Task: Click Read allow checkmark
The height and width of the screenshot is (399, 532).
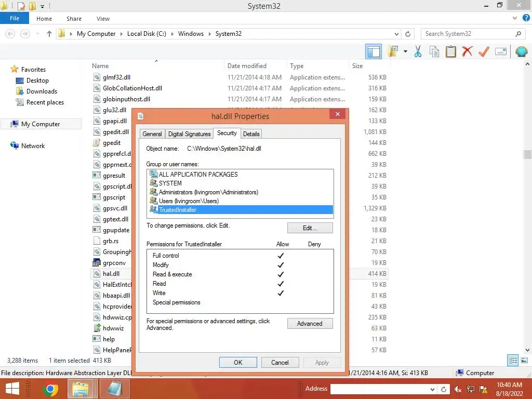Action: tap(281, 284)
